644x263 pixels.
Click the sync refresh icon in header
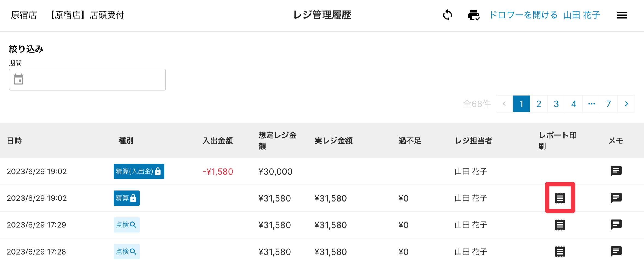[448, 15]
